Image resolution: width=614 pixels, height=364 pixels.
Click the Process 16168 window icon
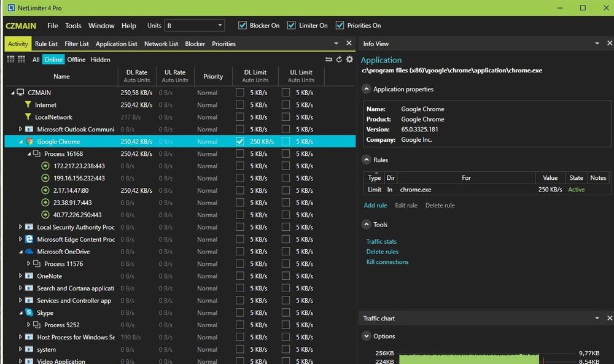click(37, 153)
